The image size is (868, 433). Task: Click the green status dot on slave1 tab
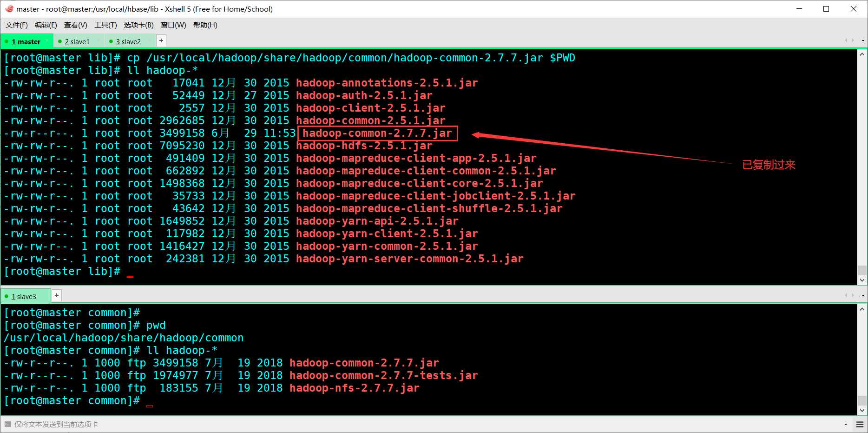[60, 41]
